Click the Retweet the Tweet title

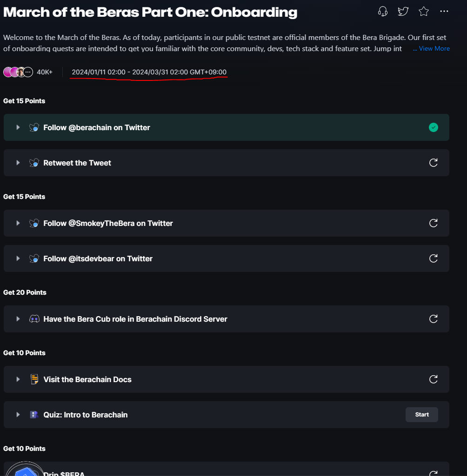77,163
